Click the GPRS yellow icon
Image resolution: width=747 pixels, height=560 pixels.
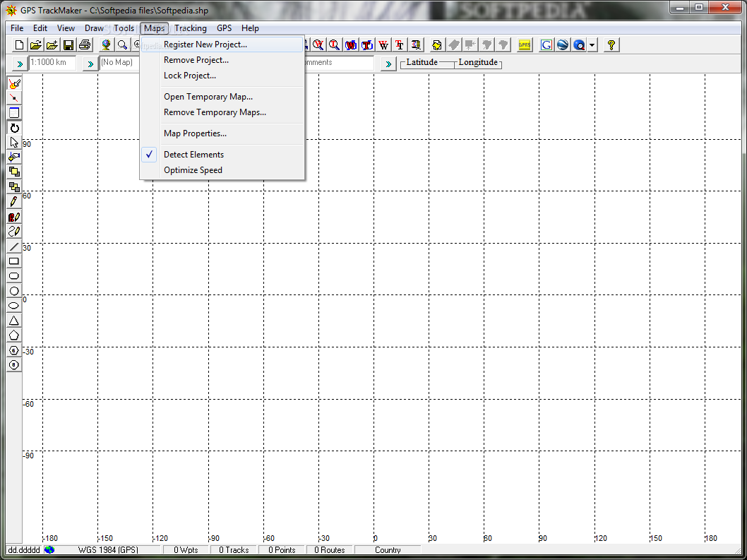(x=525, y=44)
